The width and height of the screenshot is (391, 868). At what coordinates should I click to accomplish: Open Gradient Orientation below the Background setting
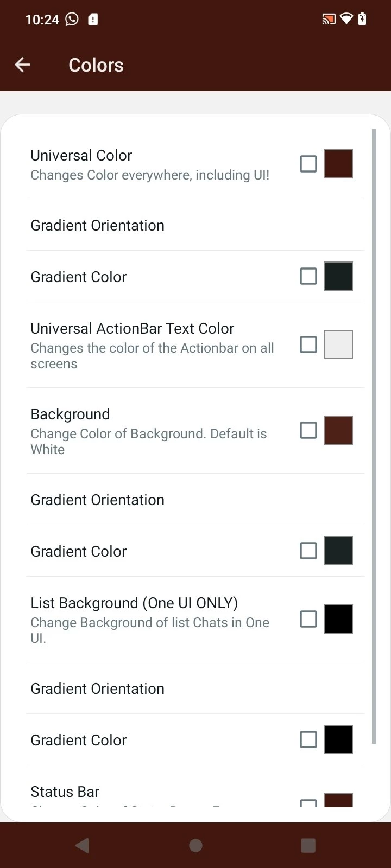point(98,500)
